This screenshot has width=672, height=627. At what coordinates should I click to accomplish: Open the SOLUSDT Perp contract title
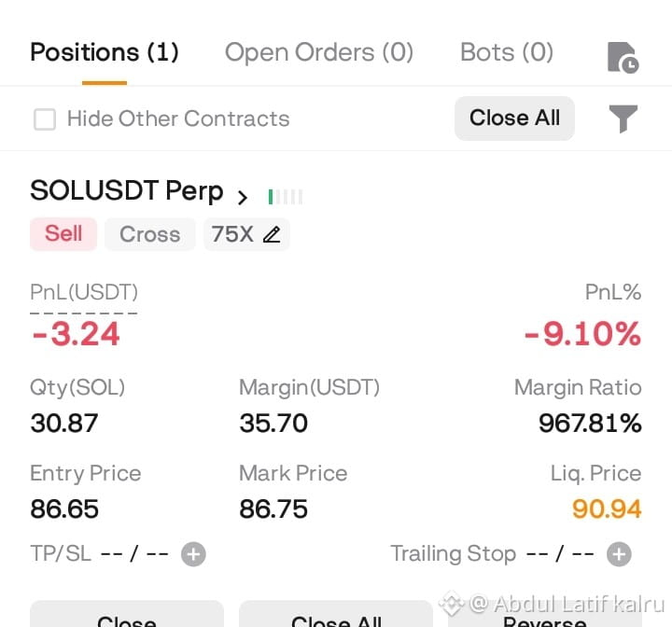pos(126,190)
